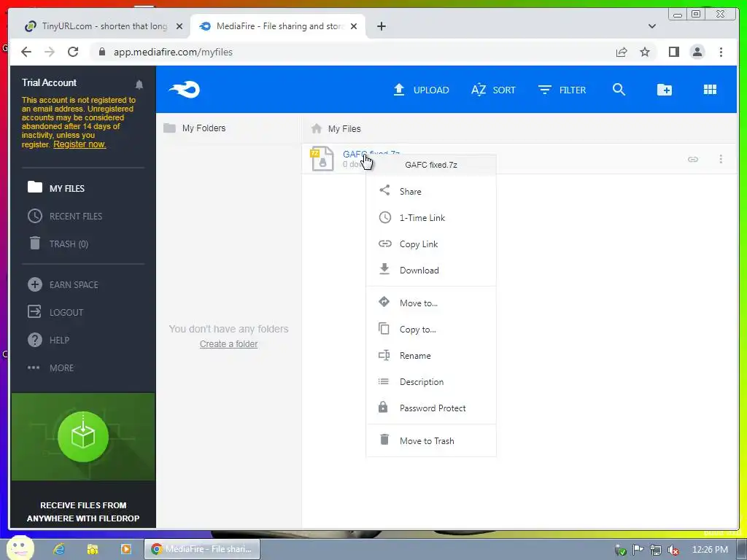Click Earn Space in sidebar
This screenshot has height=560, width=747.
pyautogui.click(x=63, y=285)
